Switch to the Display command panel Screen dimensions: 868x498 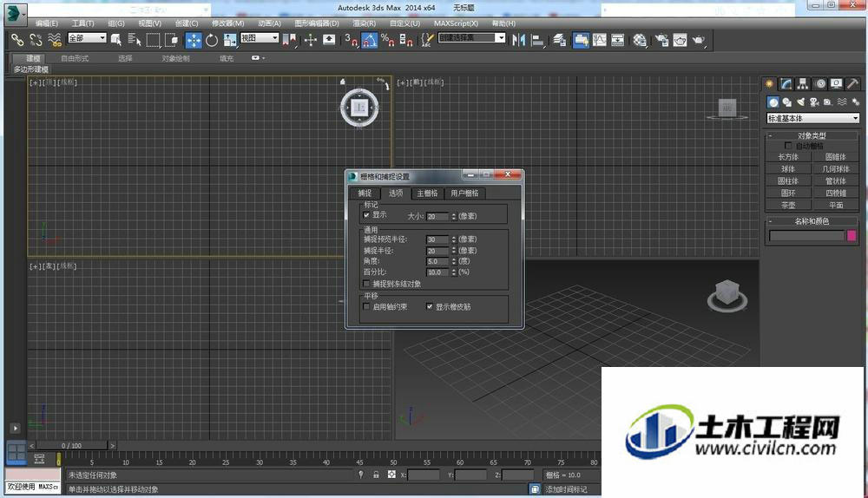(x=837, y=83)
